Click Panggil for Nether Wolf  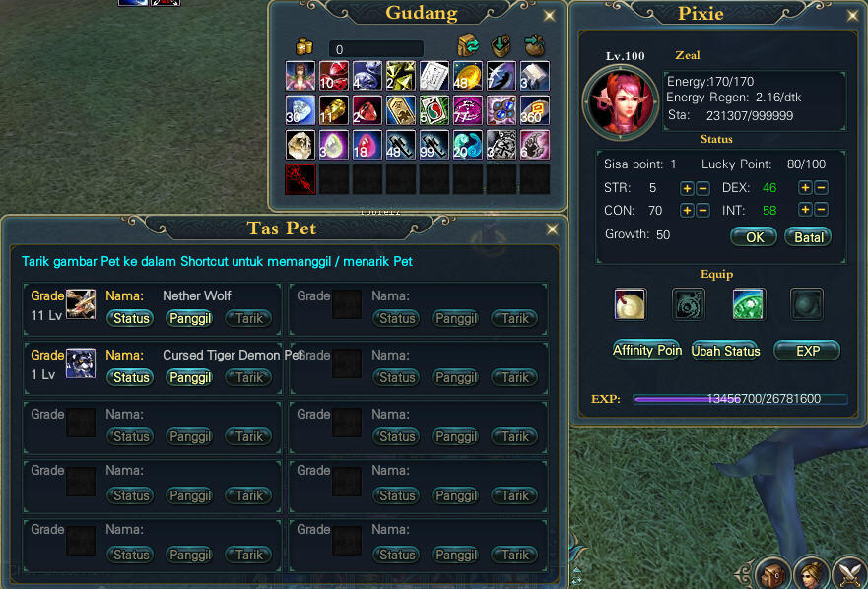pyautogui.click(x=190, y=318)
